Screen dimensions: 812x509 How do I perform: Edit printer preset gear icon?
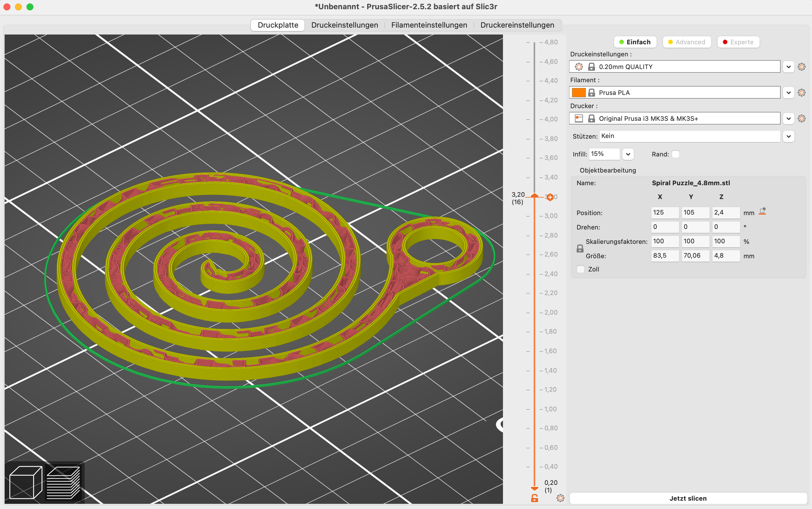point(802,118)
